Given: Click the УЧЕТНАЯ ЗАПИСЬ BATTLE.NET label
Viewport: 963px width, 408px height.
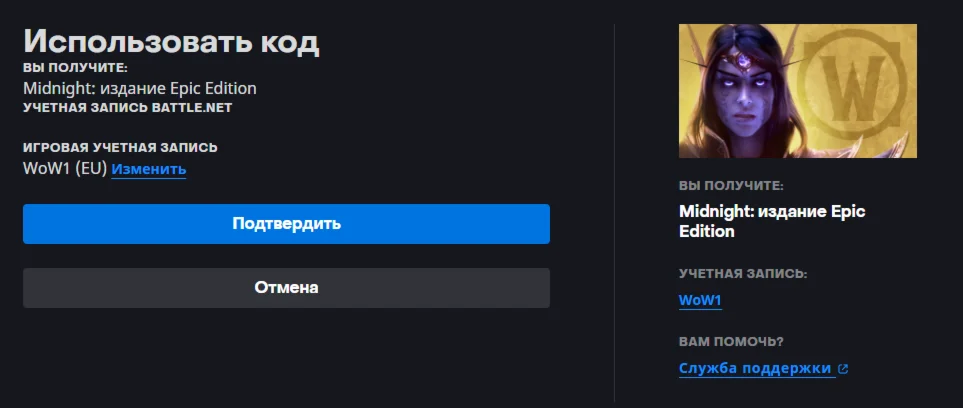Looking at the screenshot, I should pos(127,107).
